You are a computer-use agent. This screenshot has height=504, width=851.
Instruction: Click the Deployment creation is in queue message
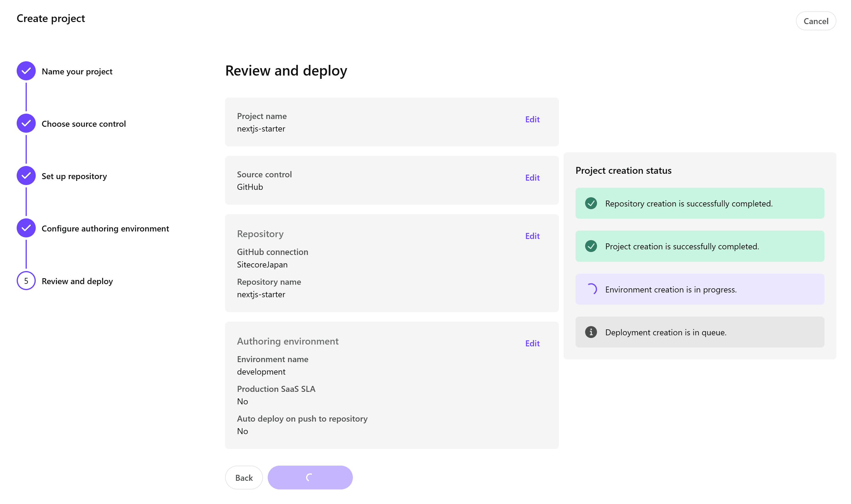click(665, 333)
